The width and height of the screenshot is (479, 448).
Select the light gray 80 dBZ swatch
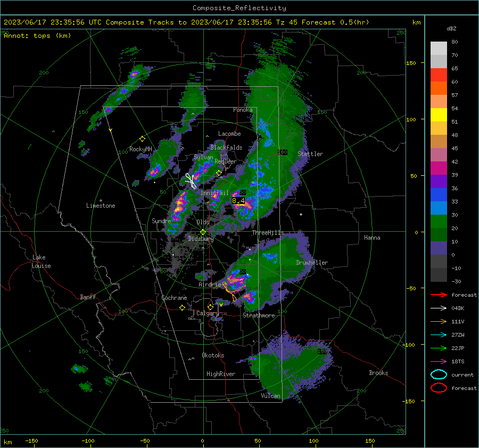click(x=439, y=48)
